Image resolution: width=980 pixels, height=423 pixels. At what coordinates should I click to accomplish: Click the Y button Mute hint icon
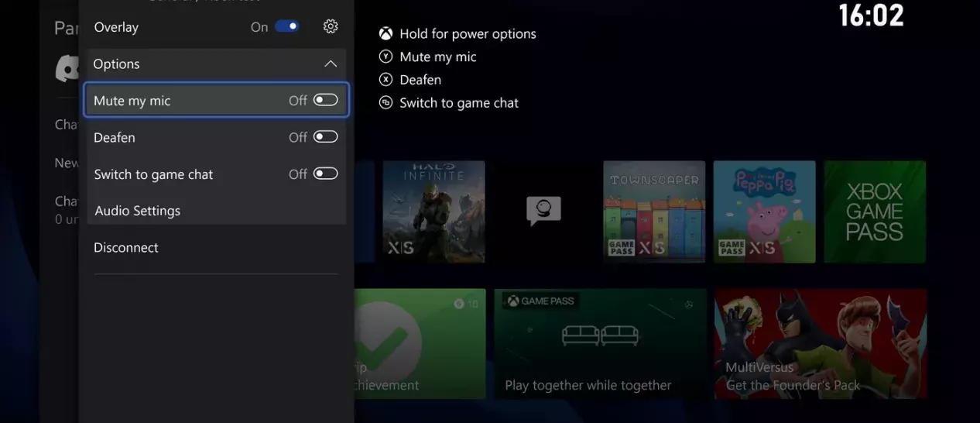pos(385,57)
